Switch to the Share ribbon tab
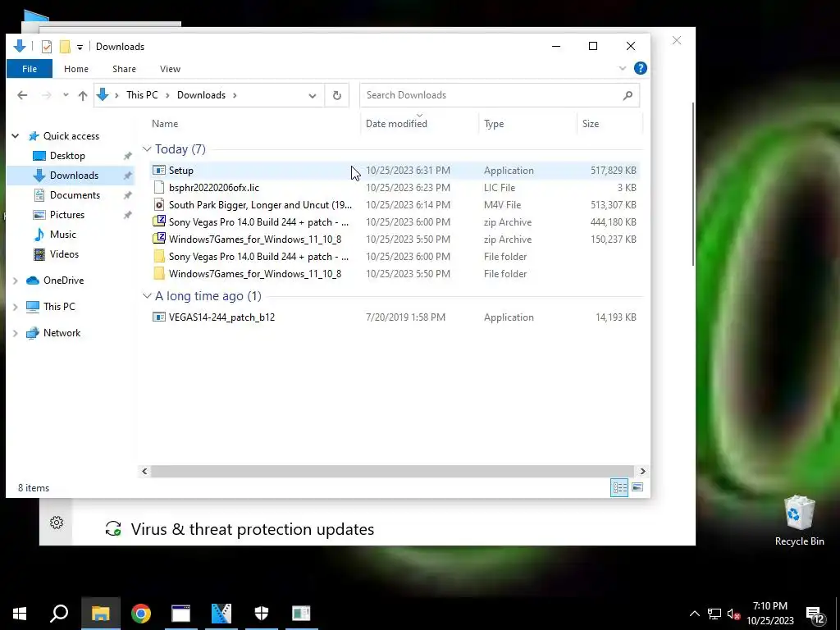This screenshot has height=630, width=840. coord(125,69)
